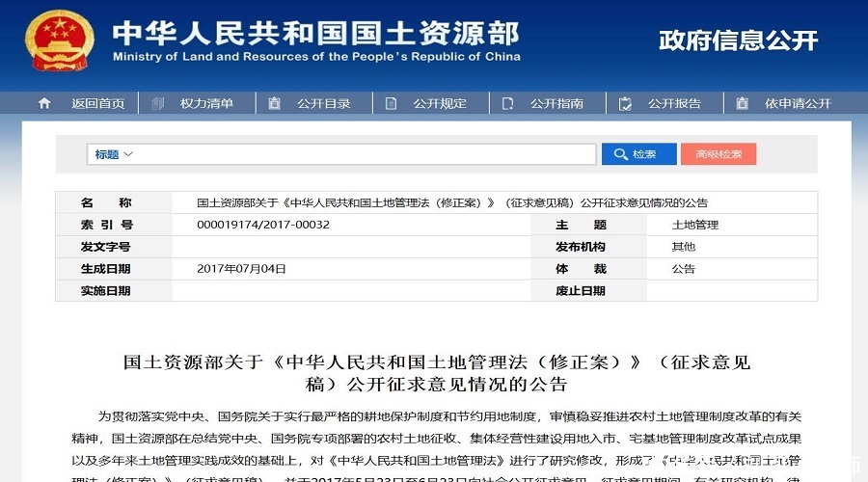Click the document icon beside 公开规定
Image resolution: width=868 pixels, height=482 pixels.
tap(393, 103)
